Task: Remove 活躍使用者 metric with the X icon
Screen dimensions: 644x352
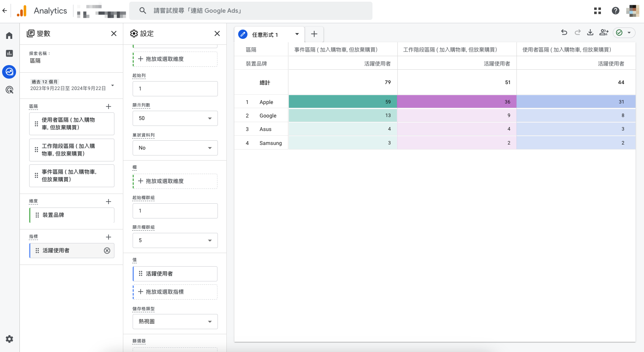Action: 107,251
